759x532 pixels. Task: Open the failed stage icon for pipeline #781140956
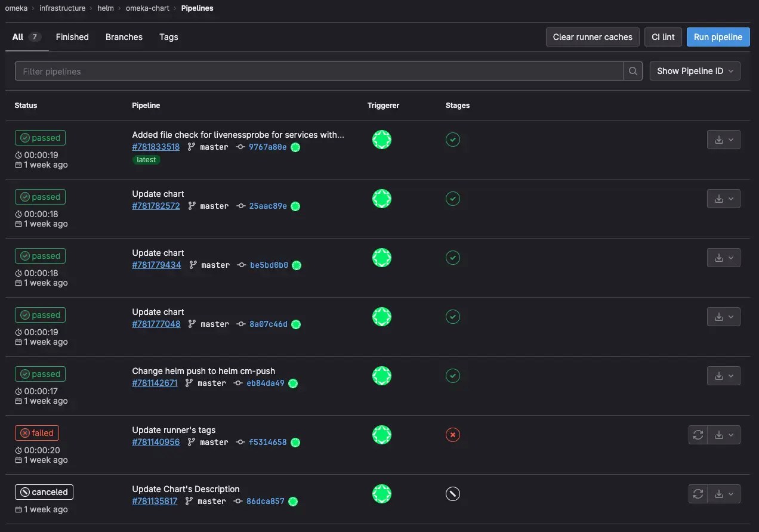coord(452,435)
